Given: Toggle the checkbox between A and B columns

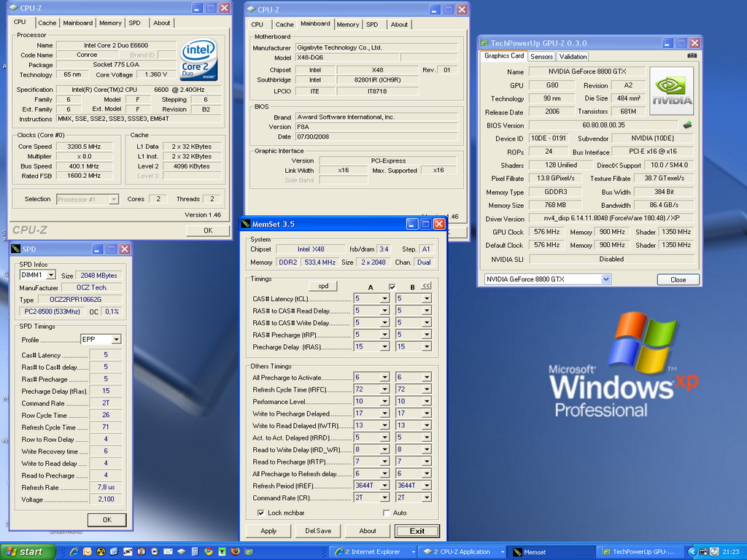Looking at the screenshot, I should (x=392, y=287).
